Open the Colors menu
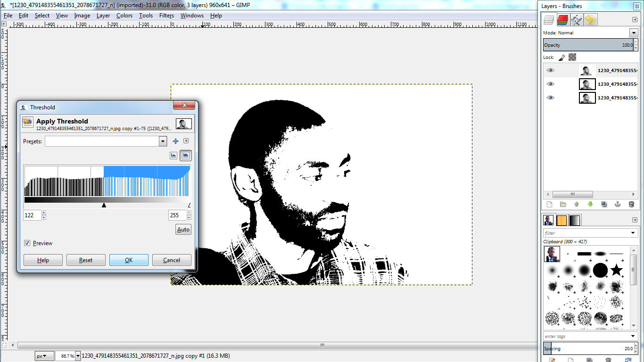644x362 pixels. click(x=124, y=16)
